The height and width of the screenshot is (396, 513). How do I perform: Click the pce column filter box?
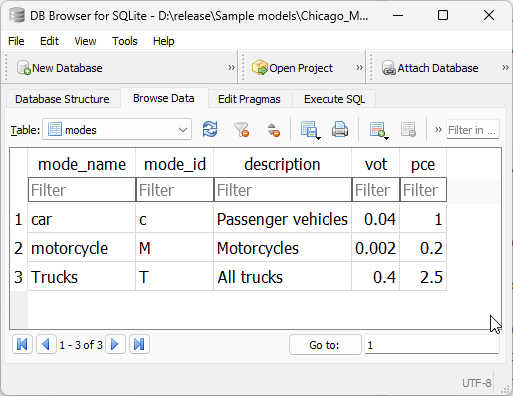(423, 190)
